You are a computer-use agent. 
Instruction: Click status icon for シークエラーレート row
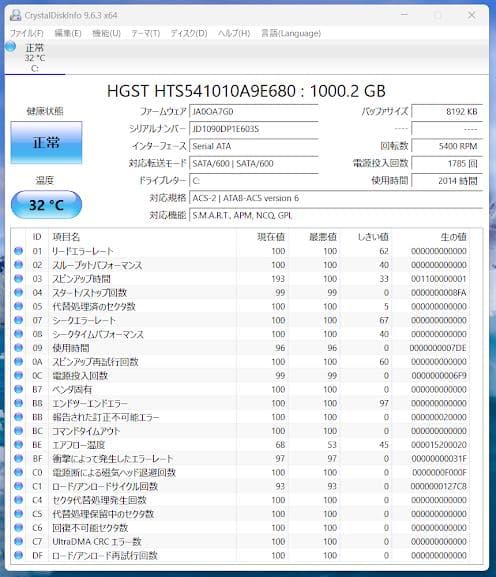(x=18, y=320)
